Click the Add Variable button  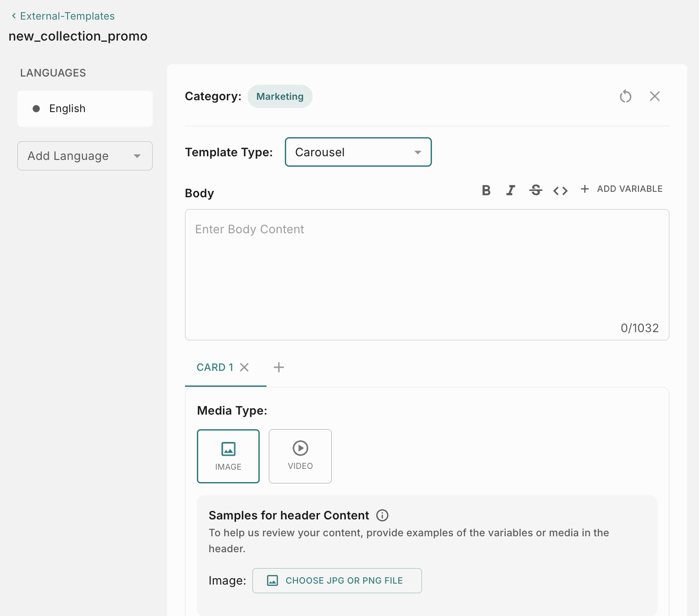pyautogui.click(x=622, y=189)
